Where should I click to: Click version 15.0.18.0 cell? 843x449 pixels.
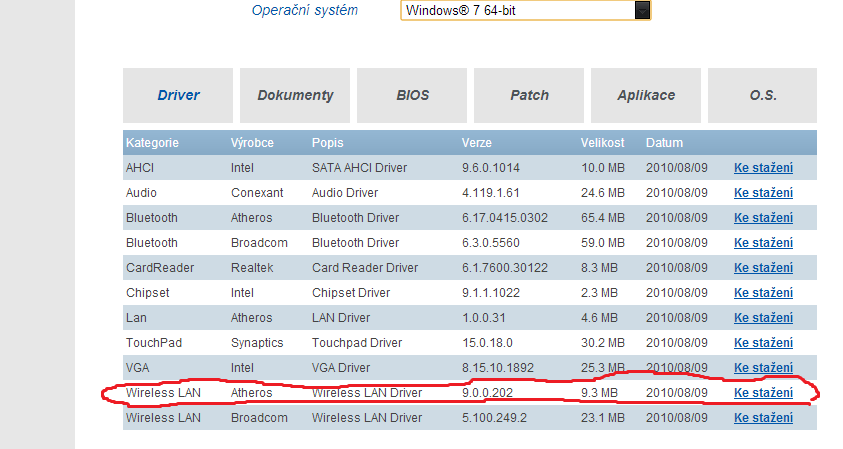point(487,343)
